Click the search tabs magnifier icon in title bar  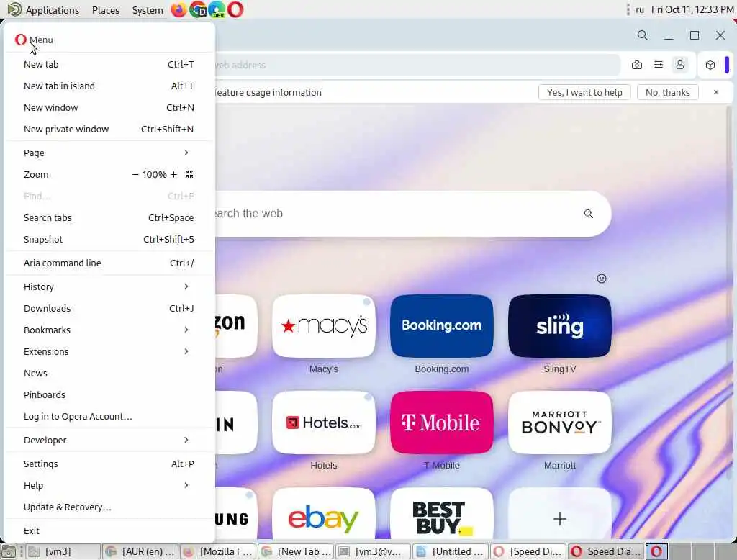[643, 35]
